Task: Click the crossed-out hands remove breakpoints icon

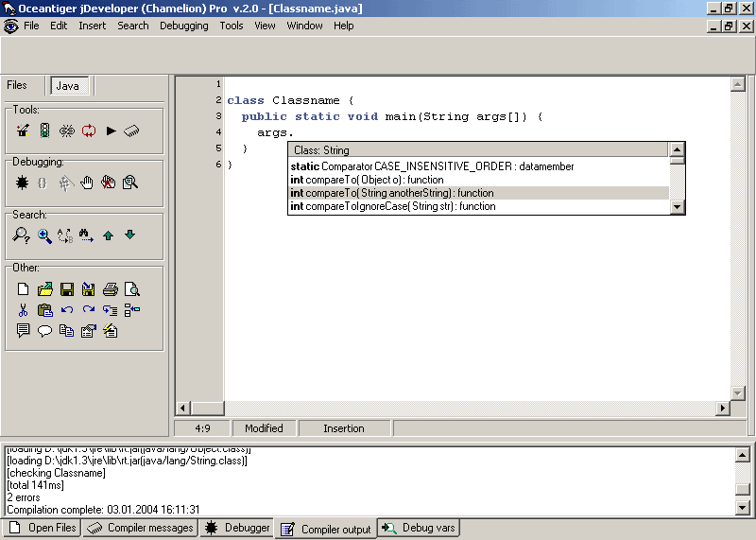Action: tap(109, 183)
